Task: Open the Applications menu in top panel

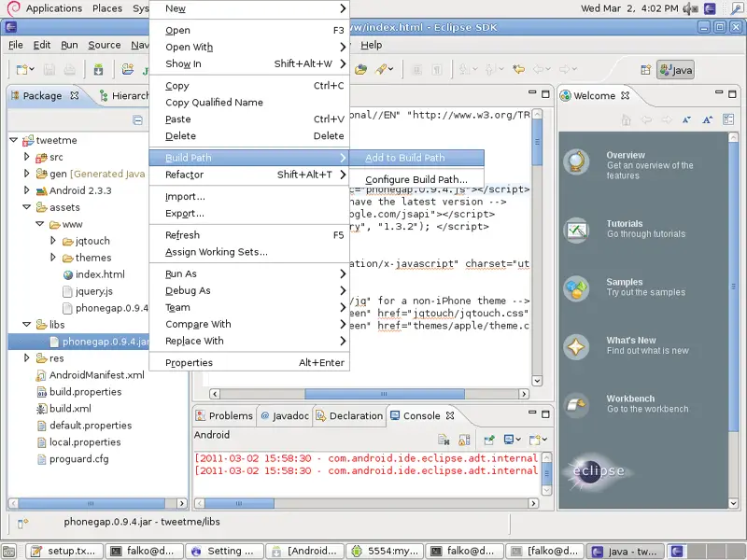Action: 54,8
